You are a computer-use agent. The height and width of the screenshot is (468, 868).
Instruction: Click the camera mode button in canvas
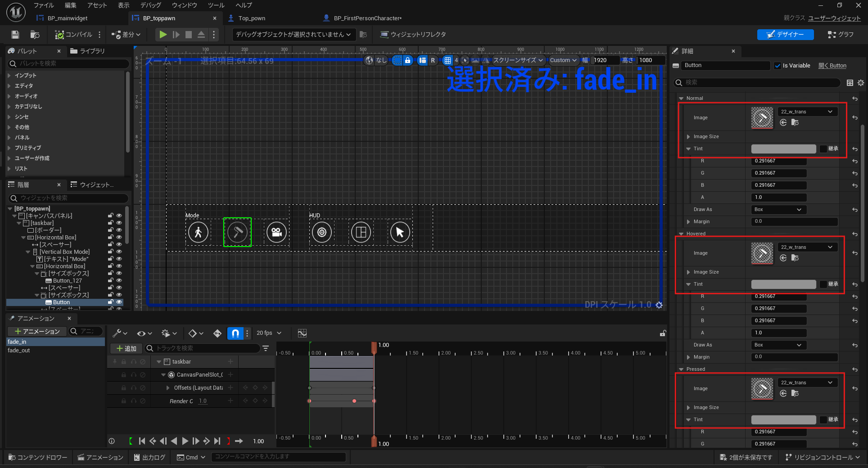276,232
